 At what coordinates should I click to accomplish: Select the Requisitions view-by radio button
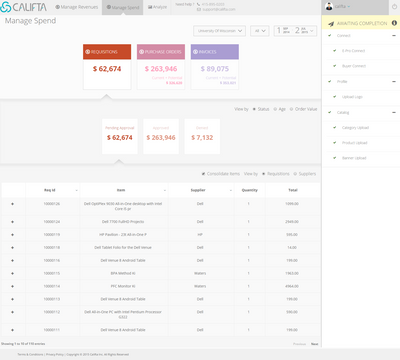(263, 174)
